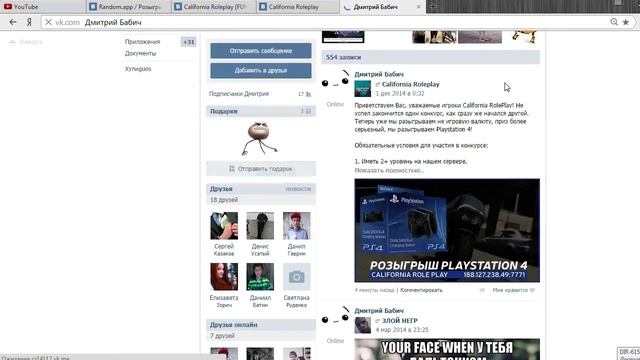
Task: Click the 1 дек 2014 post date
Action: pos(400,93)
